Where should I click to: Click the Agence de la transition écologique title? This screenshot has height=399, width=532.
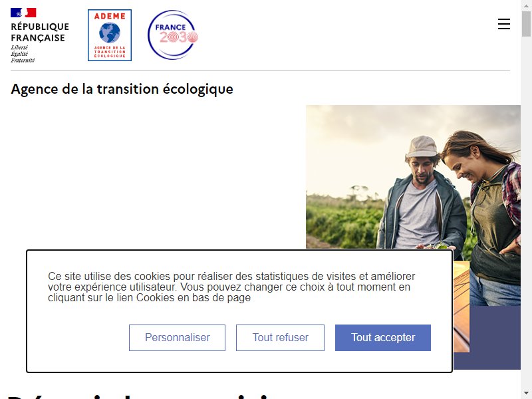(x=122, y=89)
